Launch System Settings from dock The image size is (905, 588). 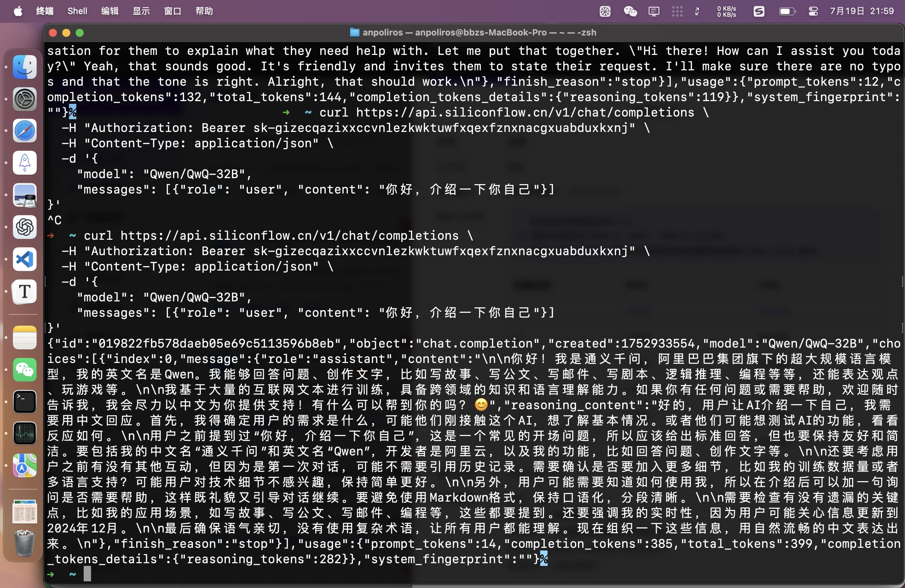tap(25, 99)
